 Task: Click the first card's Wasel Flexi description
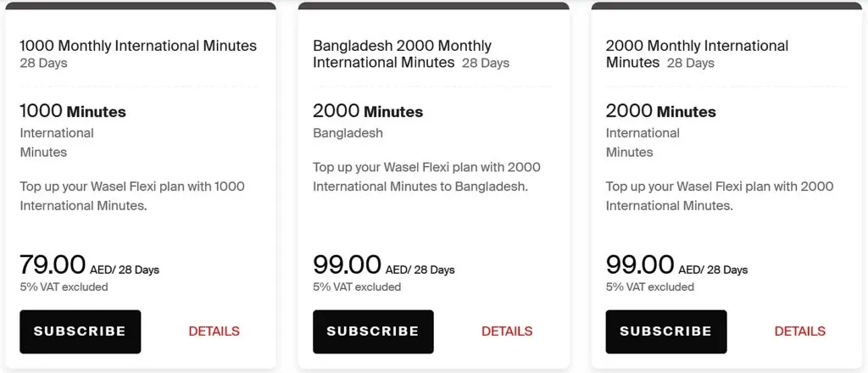[132, 196]
